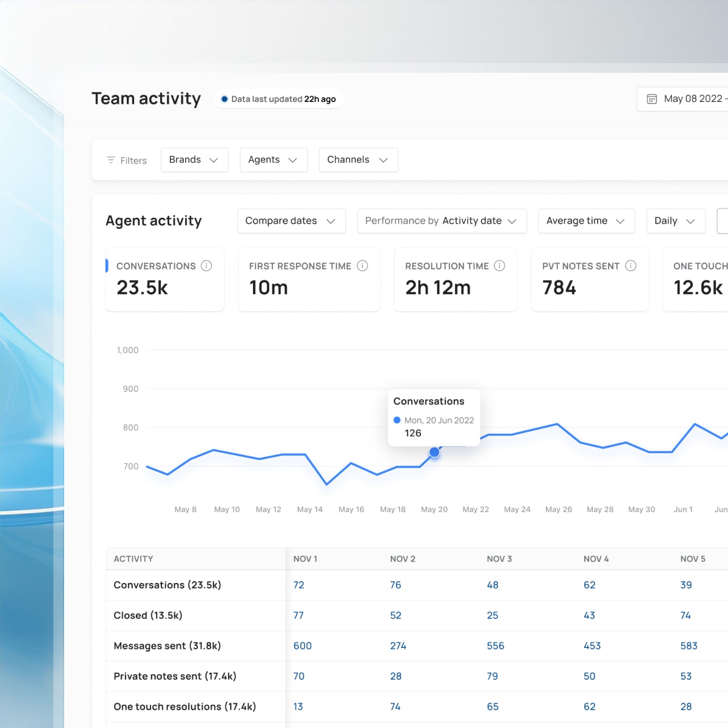Click the Filters icon

pos(110,160)
